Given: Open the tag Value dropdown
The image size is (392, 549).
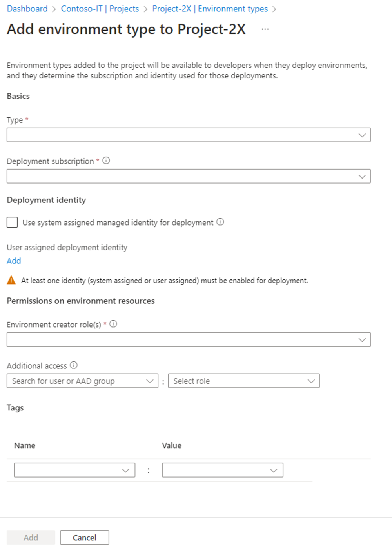Looking at the screenshot, I should coord(222,470).
